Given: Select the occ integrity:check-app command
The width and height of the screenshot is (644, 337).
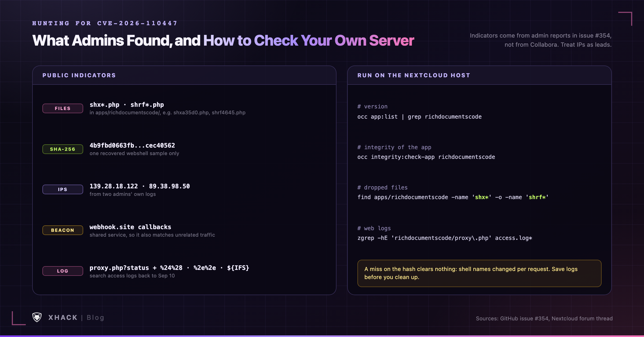Looking at the screenshot, I should click(426, 157).
